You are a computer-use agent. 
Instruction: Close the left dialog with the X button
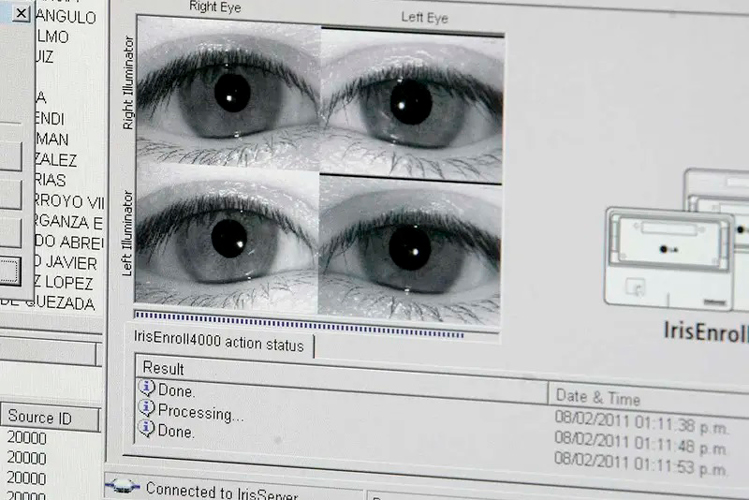pyautogui.click(x=21, y=13)
